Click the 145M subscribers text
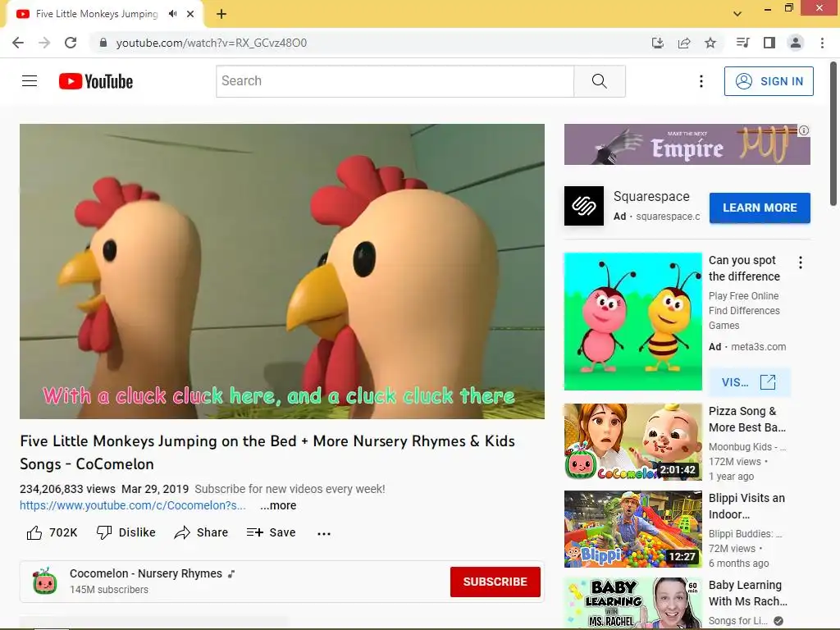 tap(109, 589)
